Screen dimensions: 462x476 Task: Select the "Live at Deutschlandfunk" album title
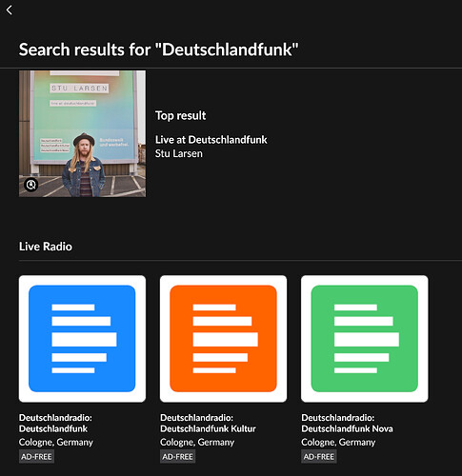tap(211, 140)
